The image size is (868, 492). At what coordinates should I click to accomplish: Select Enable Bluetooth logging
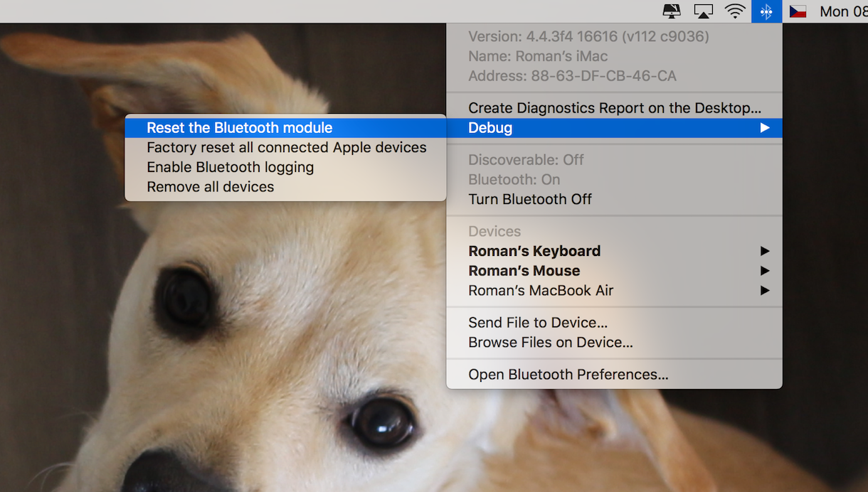[285, 168]
